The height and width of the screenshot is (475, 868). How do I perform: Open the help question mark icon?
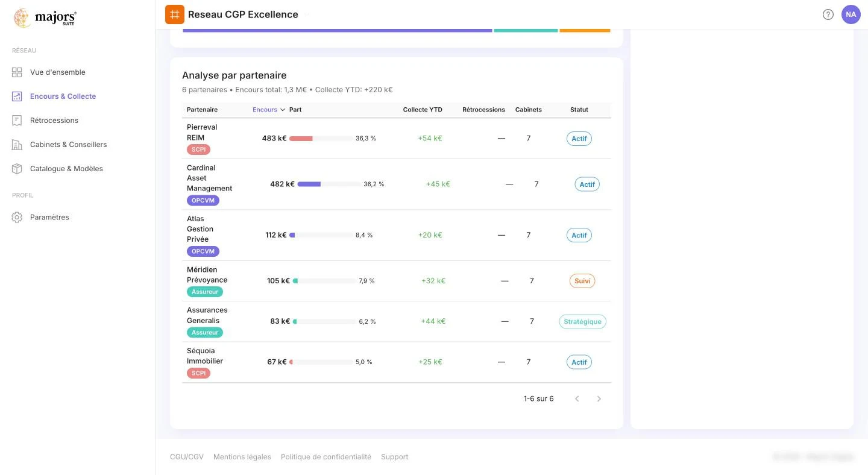tap(828, 14)
